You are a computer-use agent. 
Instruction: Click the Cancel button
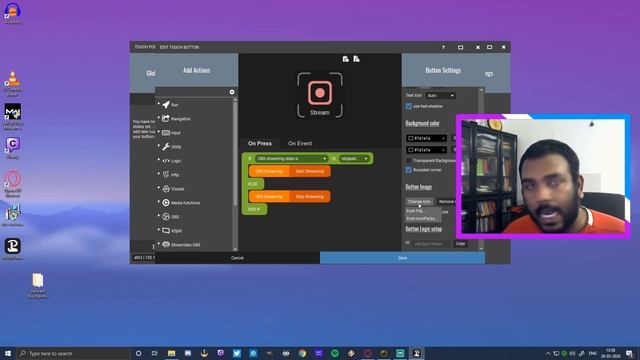[237, 258]
